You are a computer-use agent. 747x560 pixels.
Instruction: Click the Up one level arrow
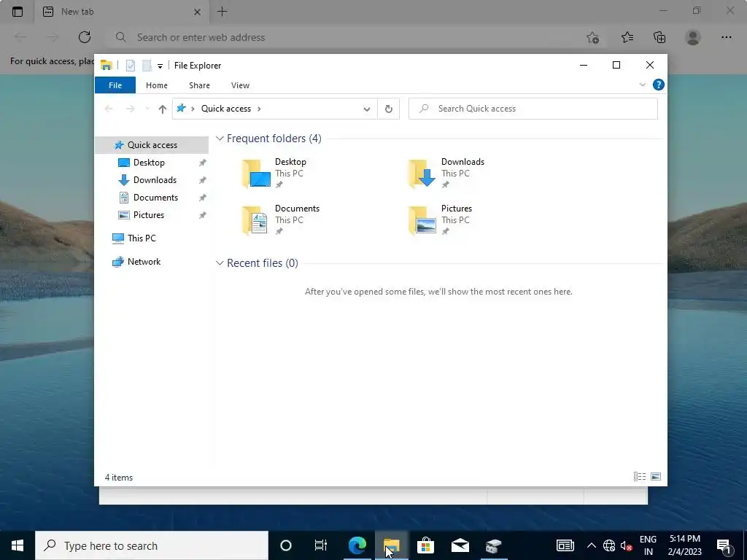coord(163,109)
